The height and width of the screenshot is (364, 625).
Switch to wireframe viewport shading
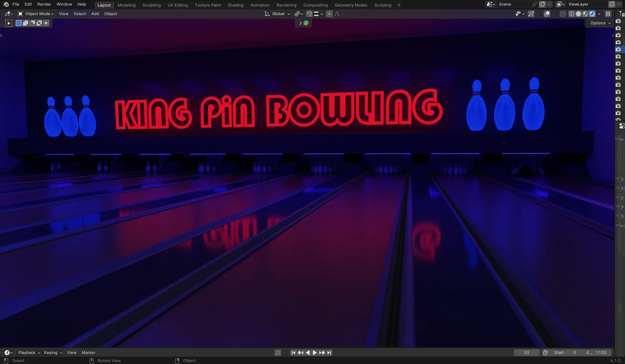click(x=571, y=14)
